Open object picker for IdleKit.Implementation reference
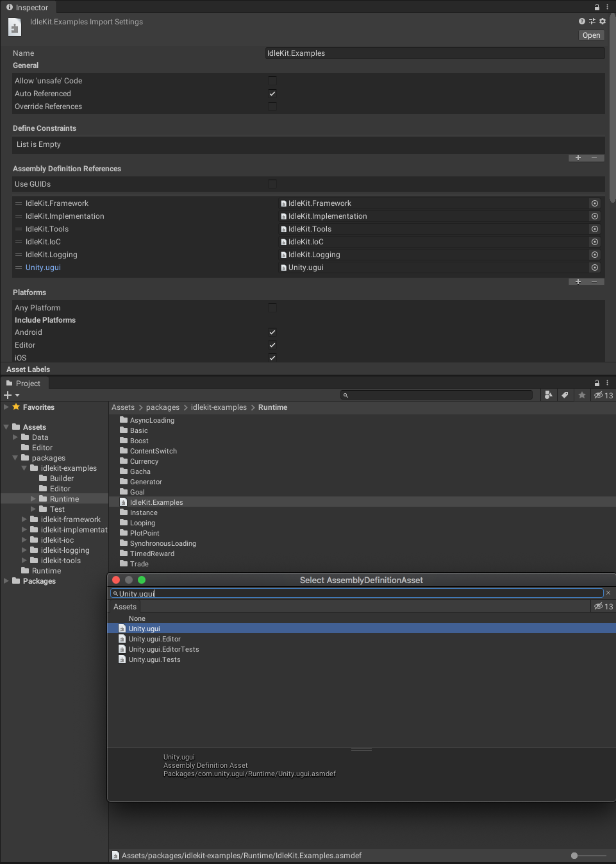This screenshot has width=616, height=864. (x=595, y=216)
